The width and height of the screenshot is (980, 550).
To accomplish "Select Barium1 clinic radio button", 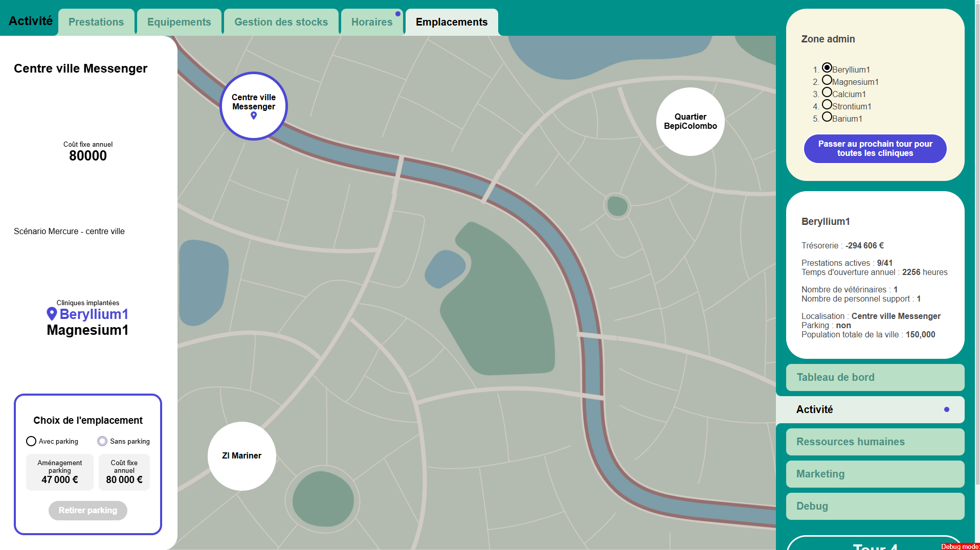I will [x=827, y=117].
